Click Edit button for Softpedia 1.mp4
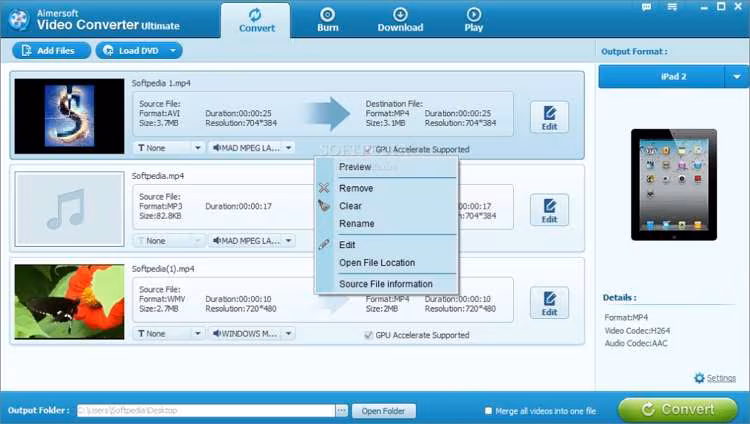The image size is (750, 424). coord(549,117)
